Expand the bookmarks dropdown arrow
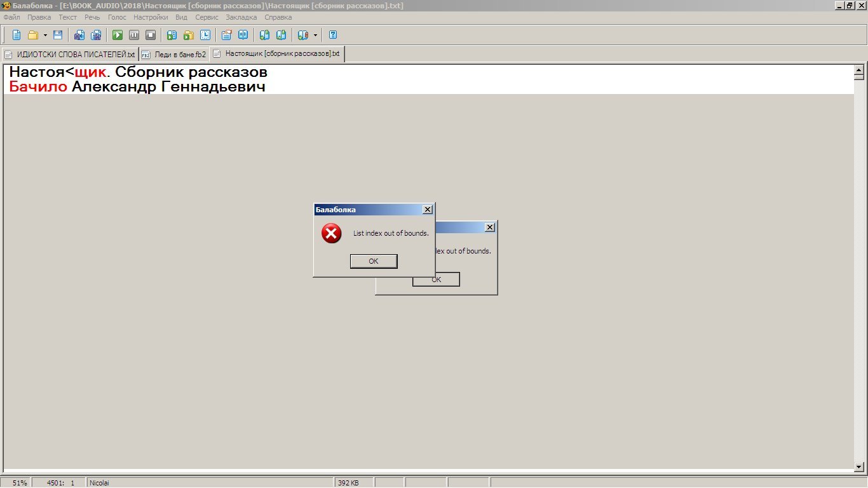This screenshot has height=488, width=868. coord(315,35)
